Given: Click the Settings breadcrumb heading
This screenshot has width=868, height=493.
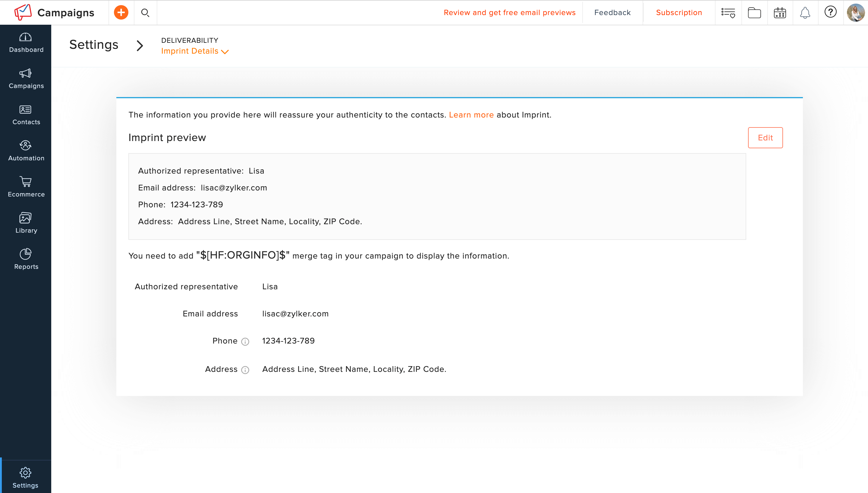Looking at the screenshot, I should (x=94, y=45).
